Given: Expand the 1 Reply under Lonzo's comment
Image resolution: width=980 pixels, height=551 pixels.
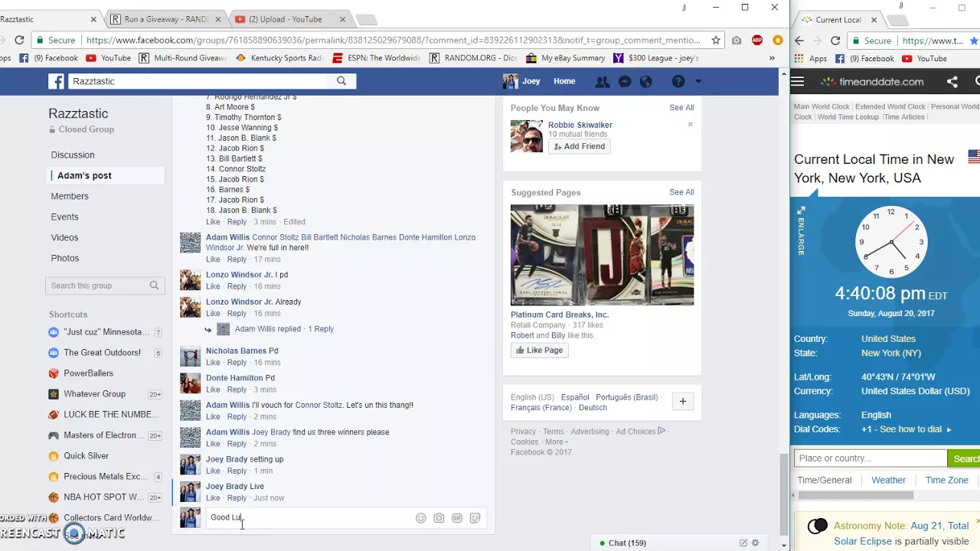Looking at the screenshot, I should click(x=321, y=329).
